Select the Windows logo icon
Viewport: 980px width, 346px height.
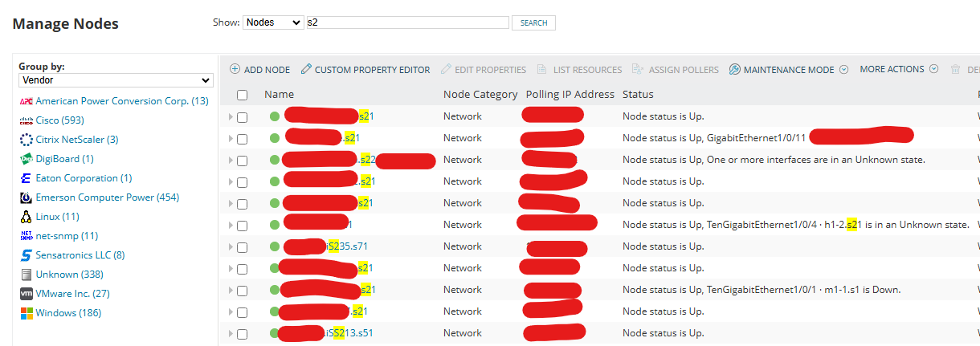click(26, 313)
